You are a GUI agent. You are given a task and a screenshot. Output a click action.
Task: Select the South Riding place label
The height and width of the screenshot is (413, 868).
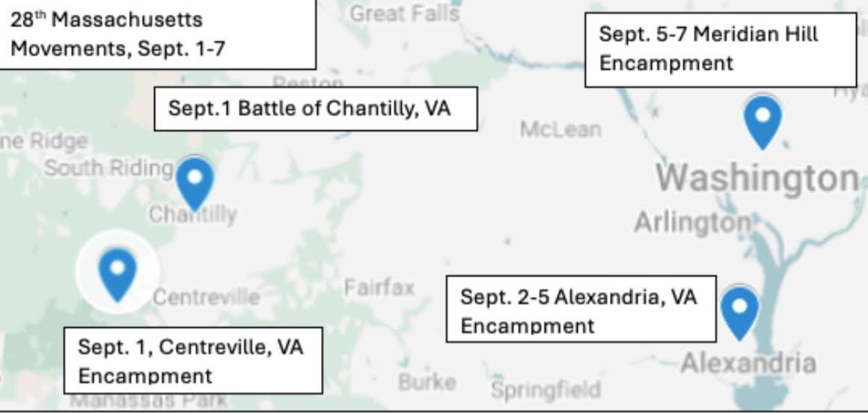109,168
